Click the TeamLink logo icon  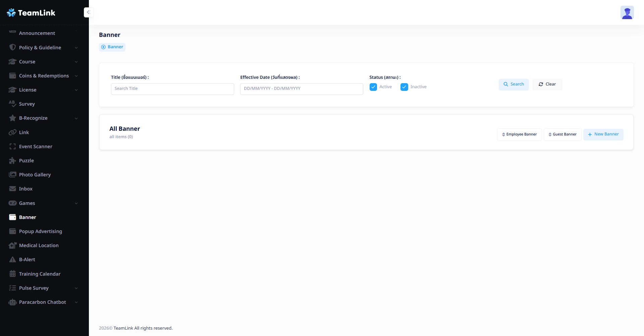[x=11, y=13]
